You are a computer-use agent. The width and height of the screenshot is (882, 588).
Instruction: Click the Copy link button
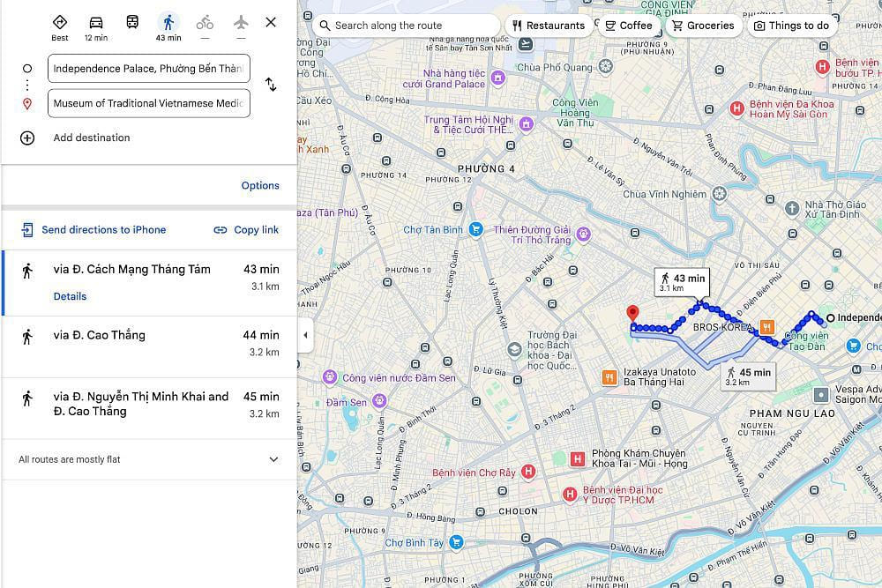246,230
